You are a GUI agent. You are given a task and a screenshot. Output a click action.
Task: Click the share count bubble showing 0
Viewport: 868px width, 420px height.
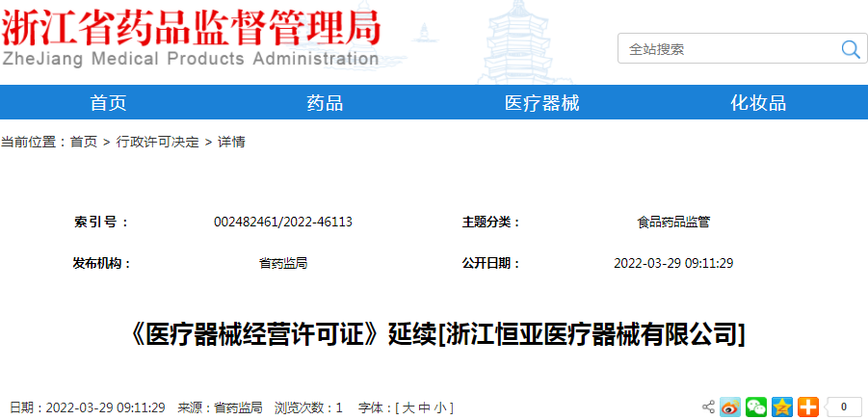click(843, 407)
